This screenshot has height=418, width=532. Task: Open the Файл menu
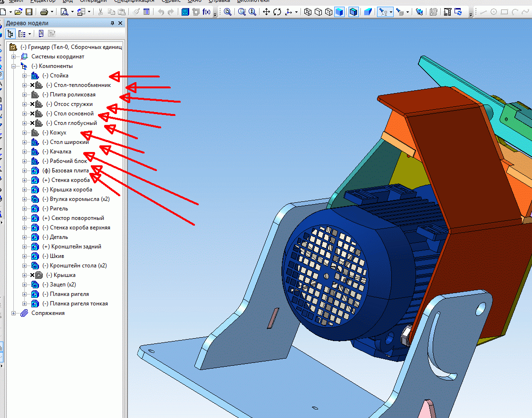[16, 1]
